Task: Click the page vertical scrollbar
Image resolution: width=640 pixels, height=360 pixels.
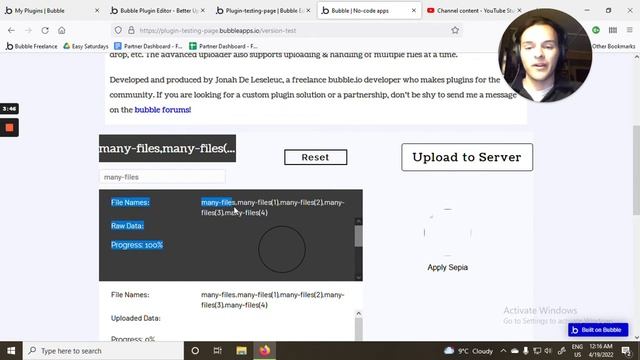Action: point(636,170)
